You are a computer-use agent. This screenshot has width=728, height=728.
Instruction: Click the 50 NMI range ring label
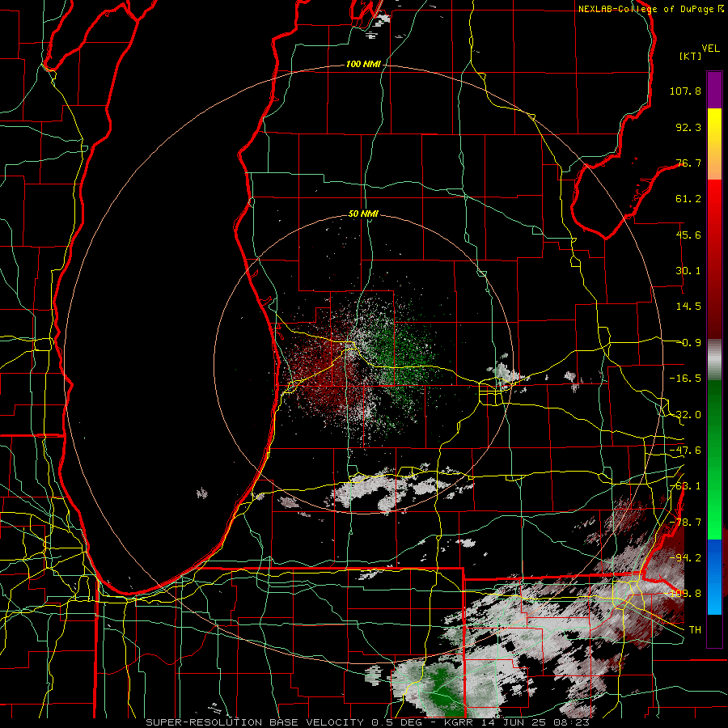coord(363,214)
